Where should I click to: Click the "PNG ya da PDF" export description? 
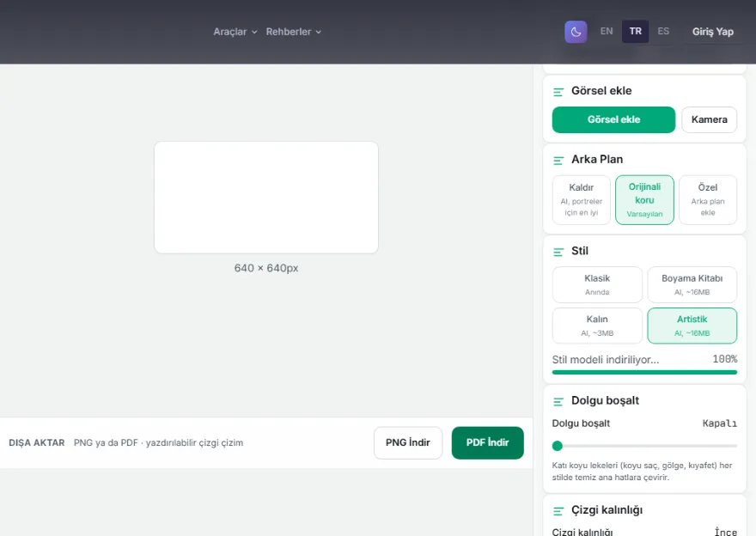[158, 442]
